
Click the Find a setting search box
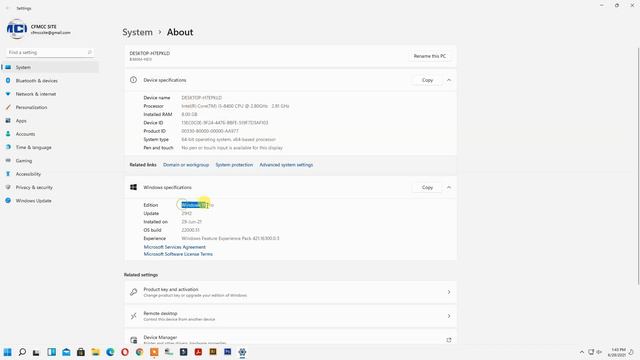50,52
